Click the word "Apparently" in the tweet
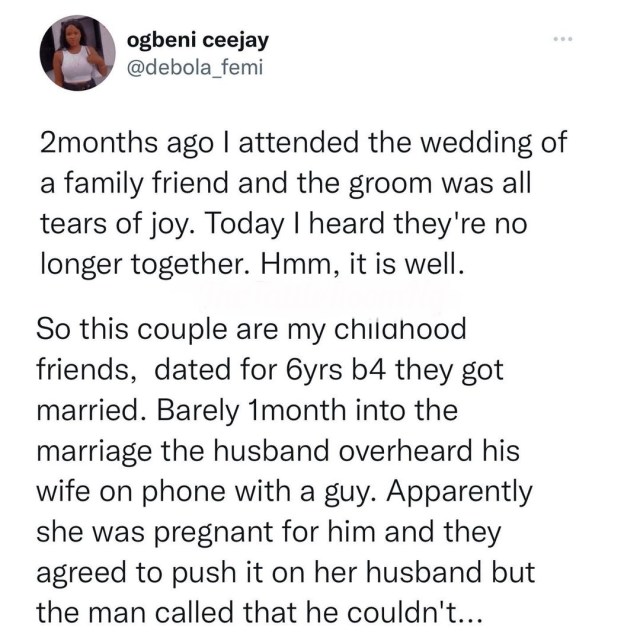640x640 pixels. tap(459, 493)
